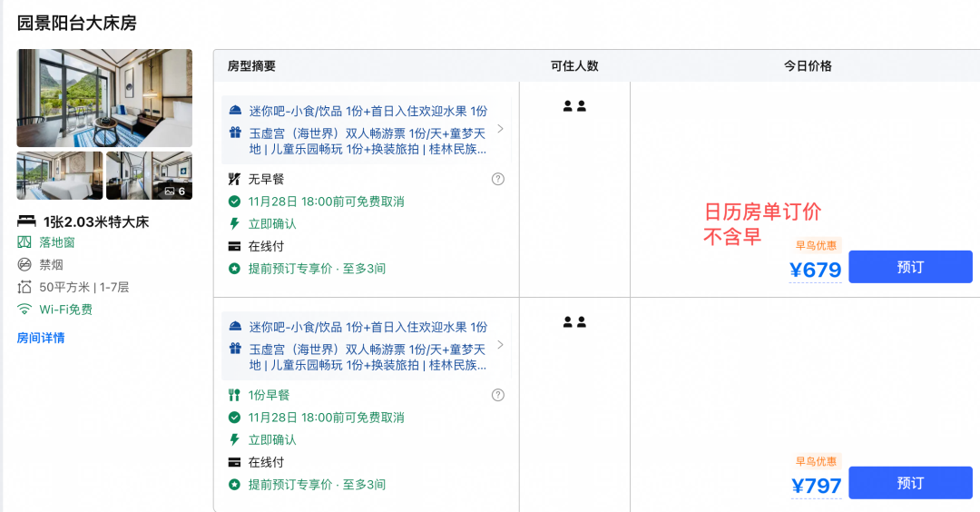Click the card icon by 在线付 in 无早餐 rate
The width and height of the screenshot is (980, 512).
click(234, 246)
